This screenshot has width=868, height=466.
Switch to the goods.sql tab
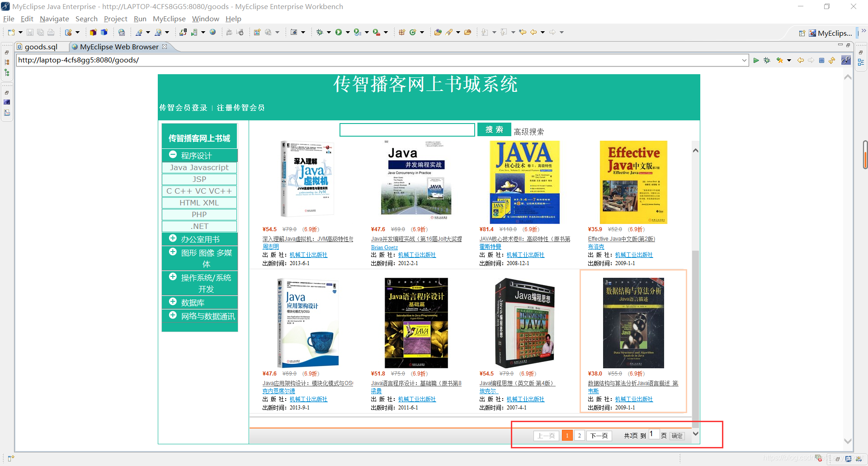[x=41, y=47]
